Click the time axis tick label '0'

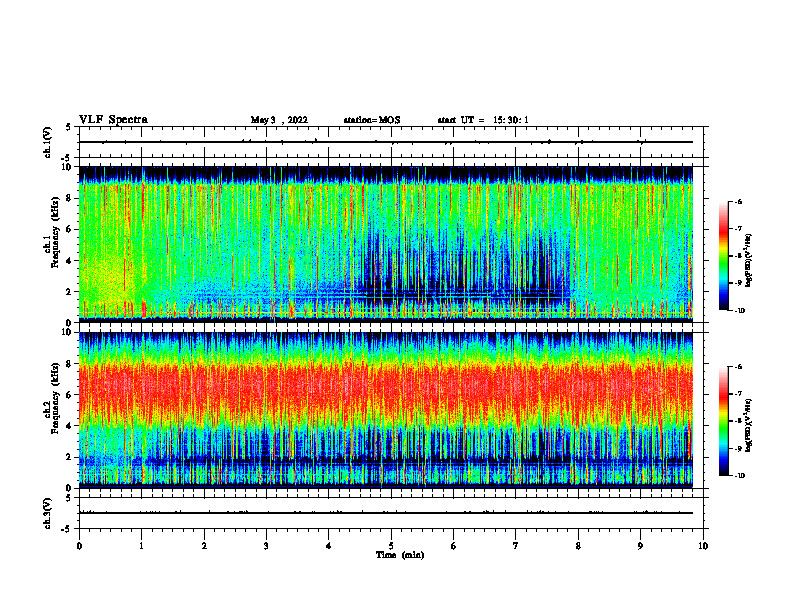tap(79, 546)
